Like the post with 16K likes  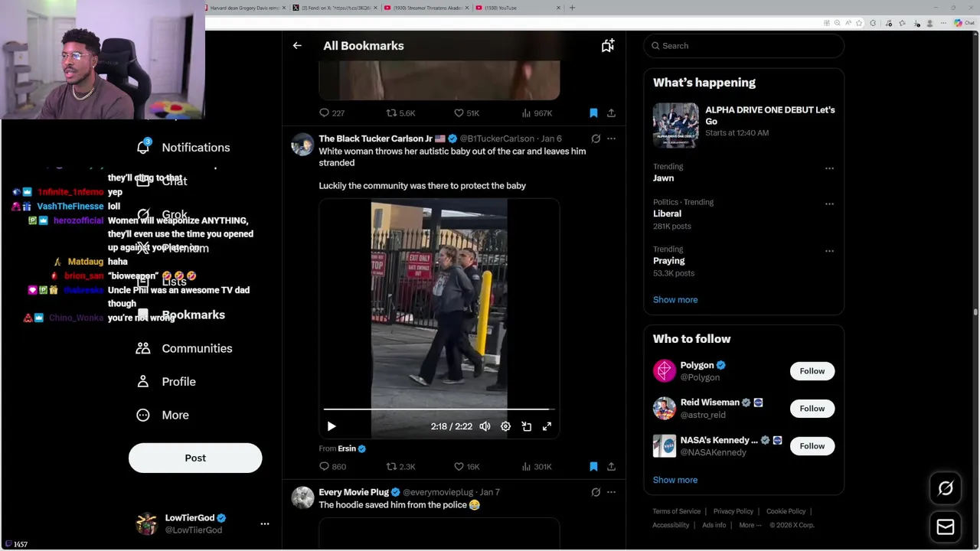tap(466, 466)
